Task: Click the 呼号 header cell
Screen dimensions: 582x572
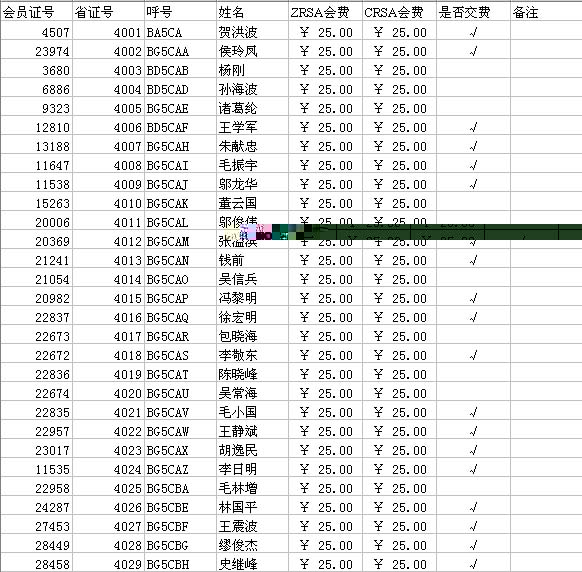Action: coord(180,11)
